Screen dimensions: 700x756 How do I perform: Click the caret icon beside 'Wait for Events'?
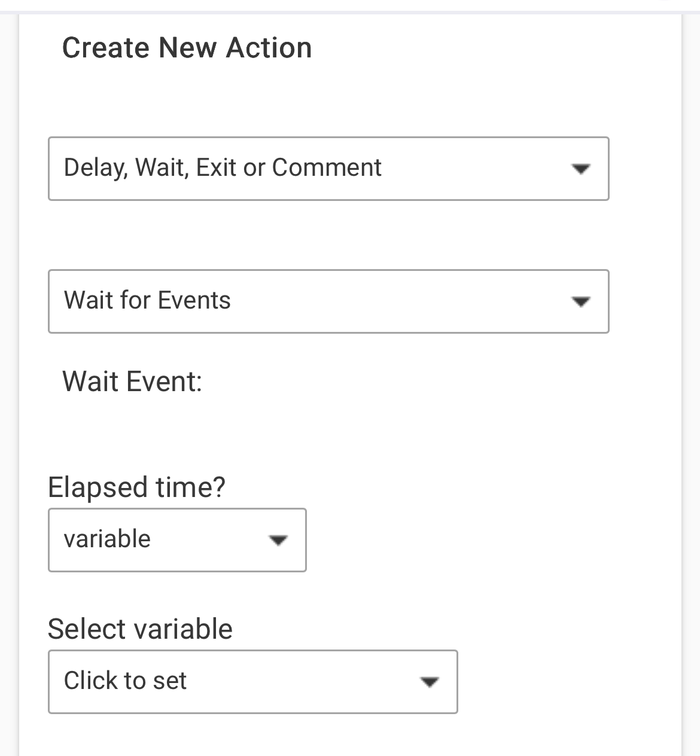[x=580, y=301]
